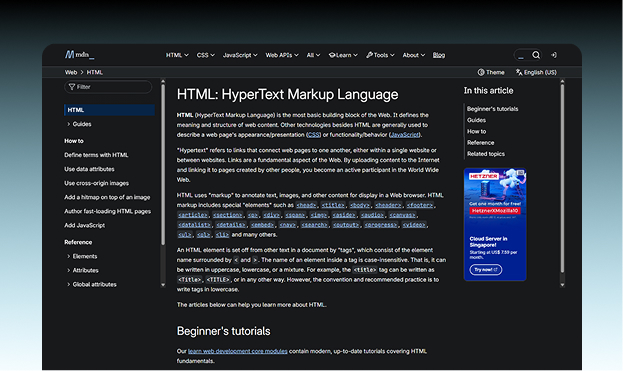This screenshot has width=623, height=371.
Task: Select HTML in the sidebar
Action: coord(109,110)
